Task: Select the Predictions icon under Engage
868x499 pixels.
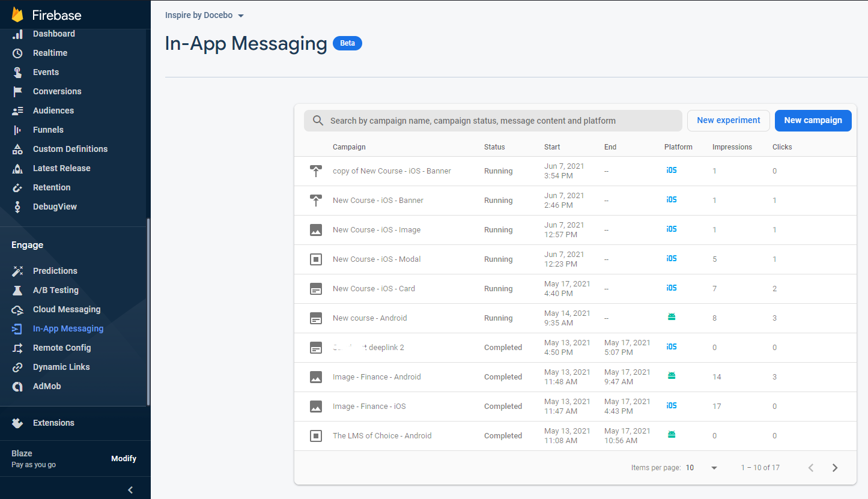Action: (18, 271)
